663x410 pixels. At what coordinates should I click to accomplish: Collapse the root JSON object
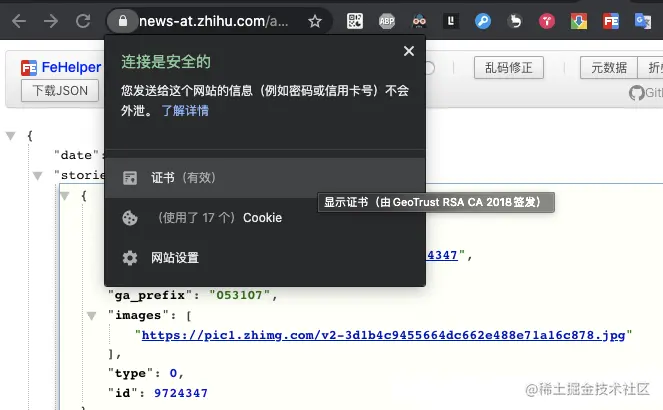(x=11, y=136)
